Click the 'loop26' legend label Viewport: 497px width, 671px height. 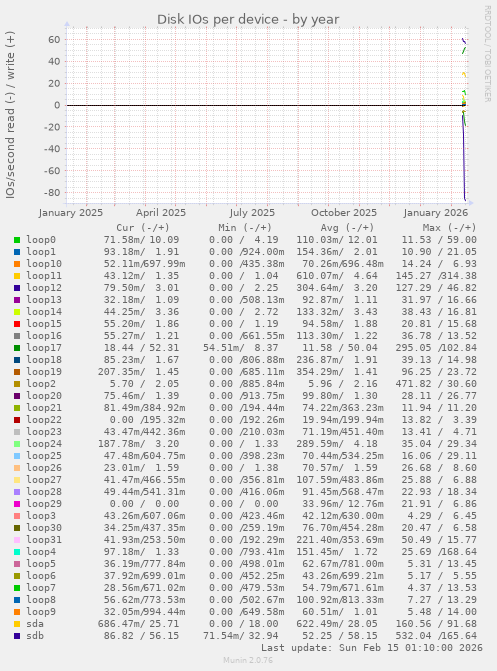(x=44, y=467)
